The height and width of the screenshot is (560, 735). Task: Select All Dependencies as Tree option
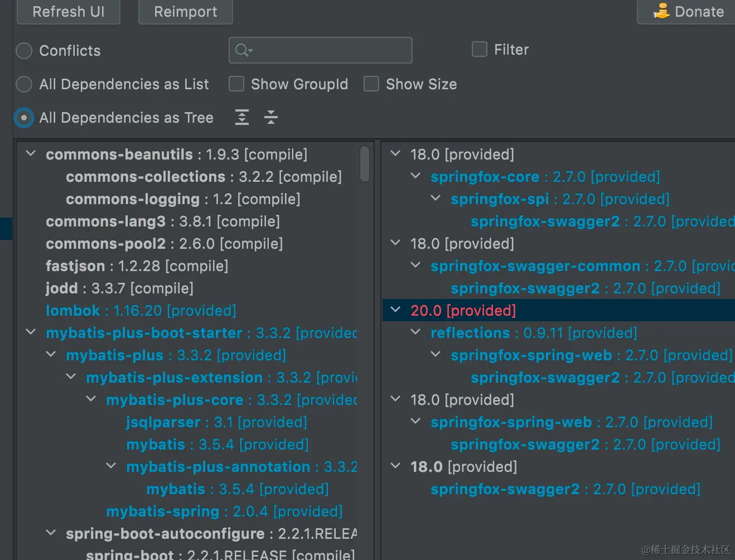(x=24, y=118)
